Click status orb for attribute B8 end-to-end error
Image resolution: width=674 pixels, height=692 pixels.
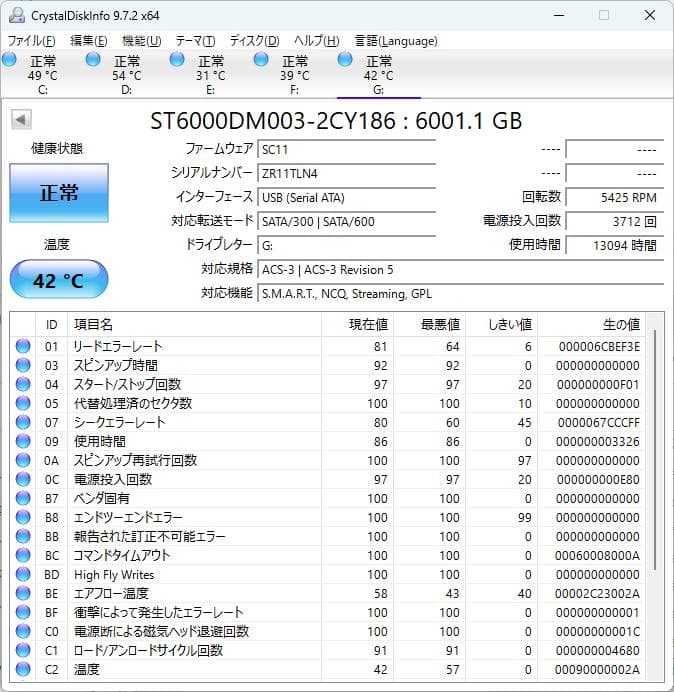(x=23, y=517)
